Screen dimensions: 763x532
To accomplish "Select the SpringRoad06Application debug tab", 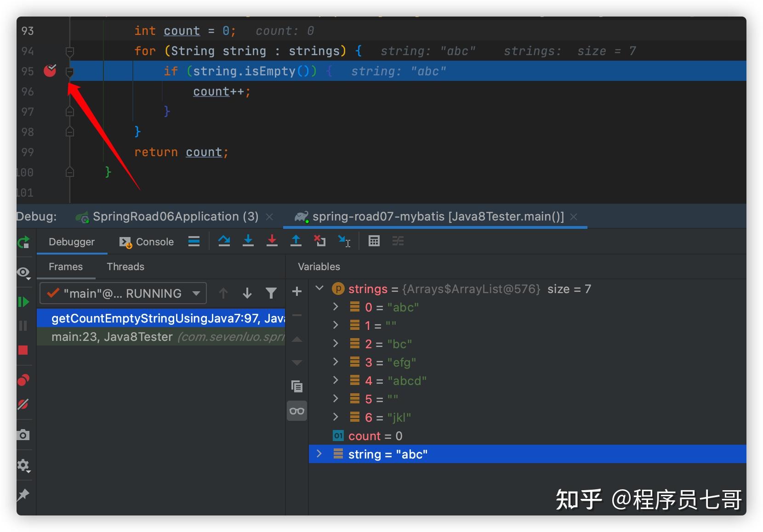I will 176,216.
